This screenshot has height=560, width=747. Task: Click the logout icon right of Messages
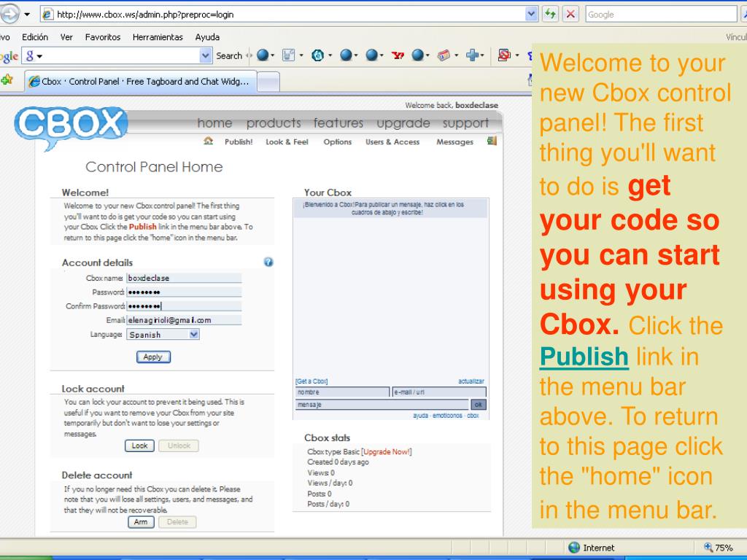pos(492,141)
